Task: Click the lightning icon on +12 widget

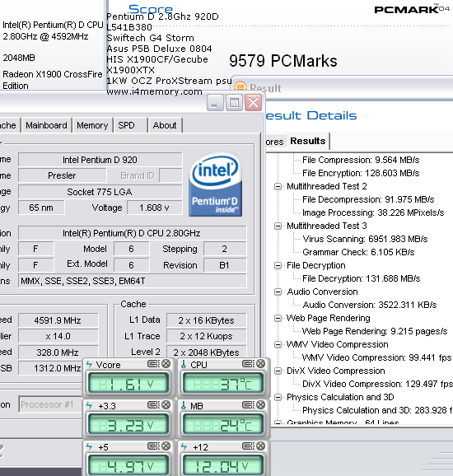Action: 184,447
